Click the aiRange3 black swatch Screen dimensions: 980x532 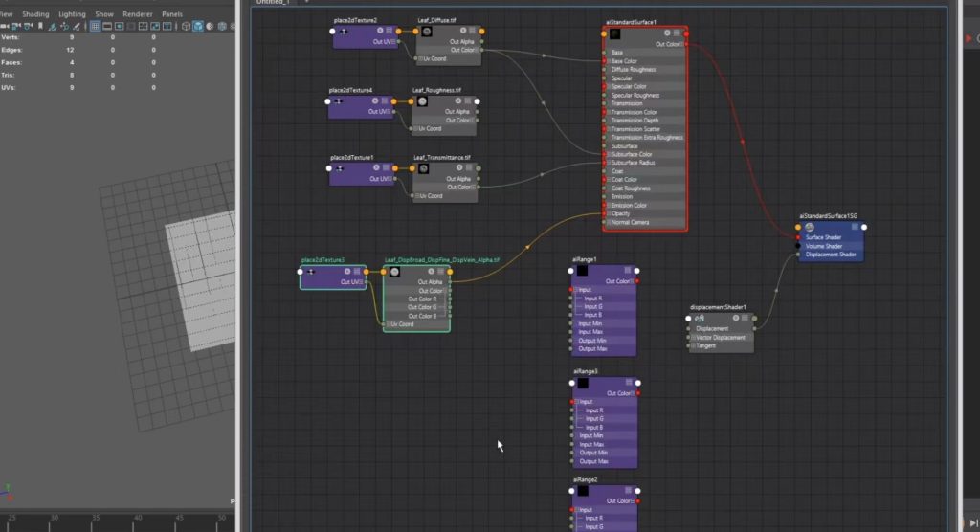(x=583, y=383)
